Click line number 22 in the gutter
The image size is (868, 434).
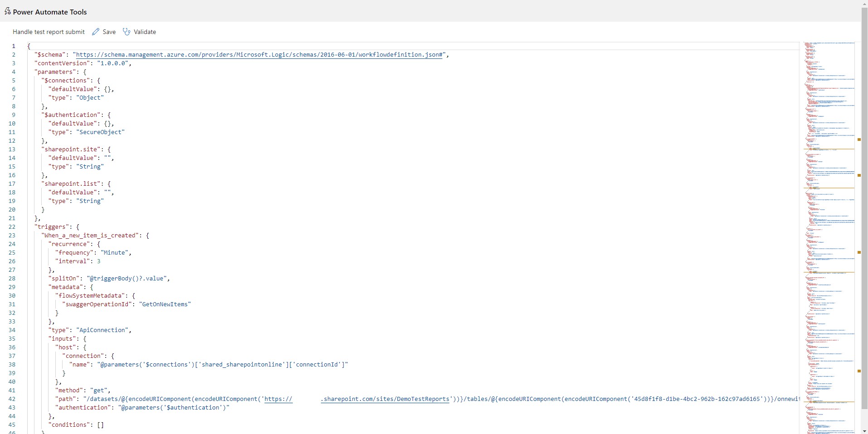click(x=12, y=227)
